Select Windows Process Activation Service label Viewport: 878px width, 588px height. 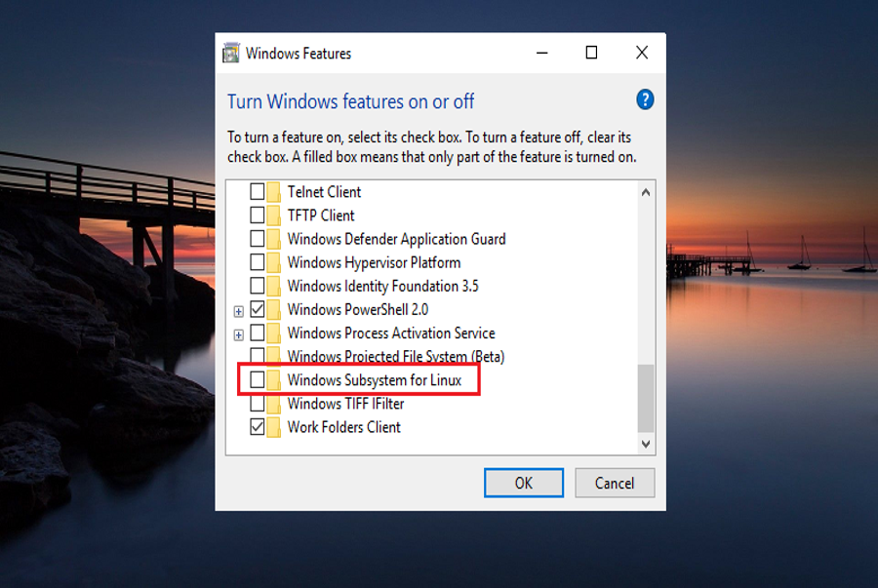[391, 333]
